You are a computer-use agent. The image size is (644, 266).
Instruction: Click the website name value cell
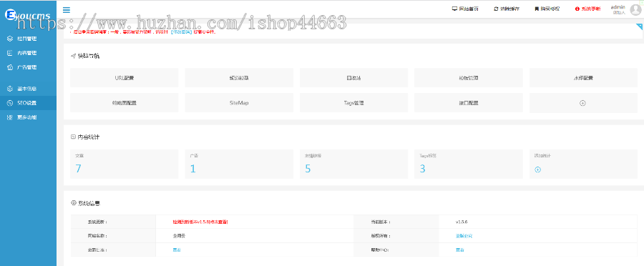tap(255, 236)
